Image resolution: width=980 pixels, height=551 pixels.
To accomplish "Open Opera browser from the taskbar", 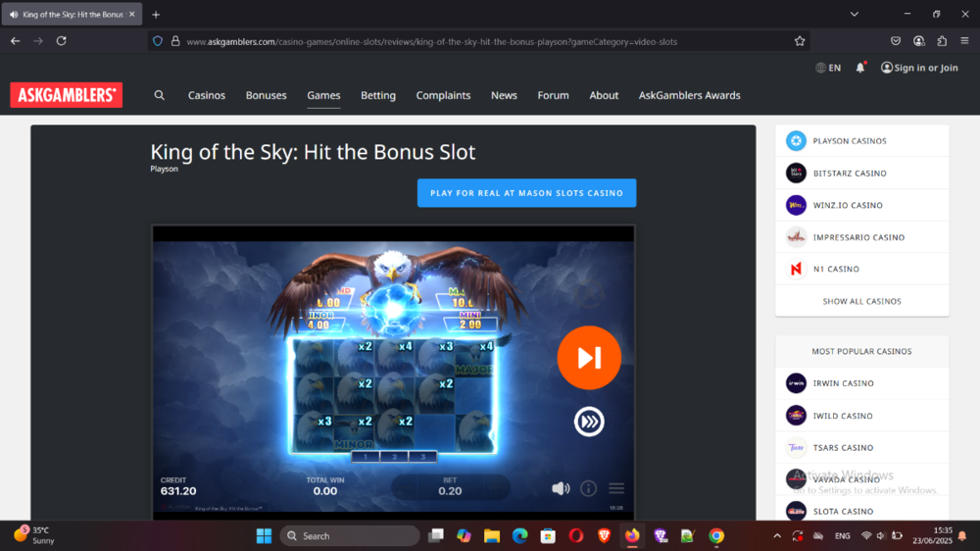I will pos(576,536).
